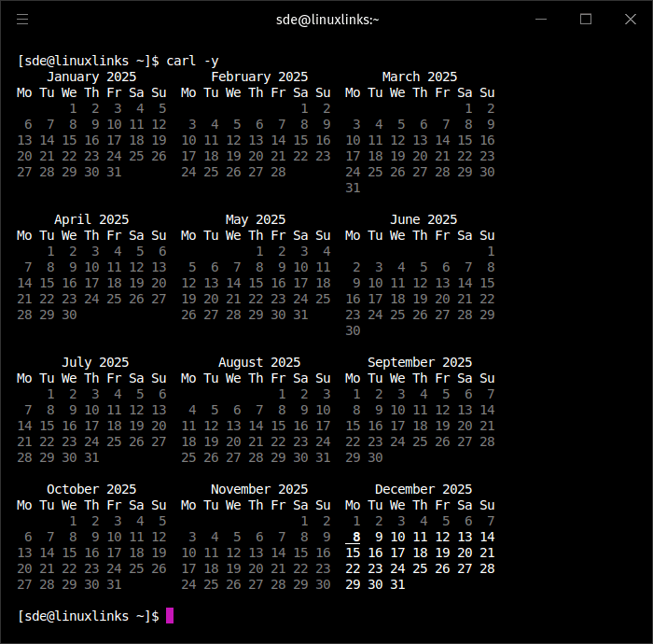653x644 pixels.
Task: Click the May 2025 month heading
Action: pos(256,219)
